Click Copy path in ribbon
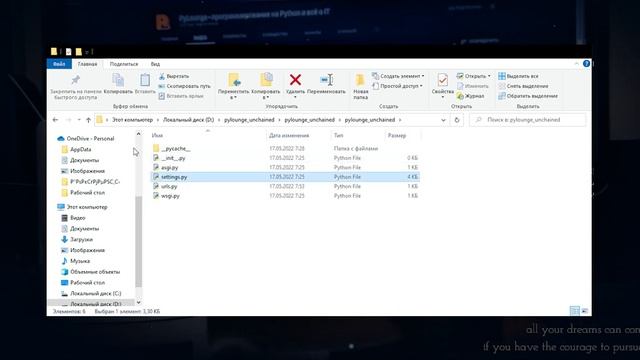The width and height of the screenshot is (640, 360). pyautogui.click(x=184, y=86)
